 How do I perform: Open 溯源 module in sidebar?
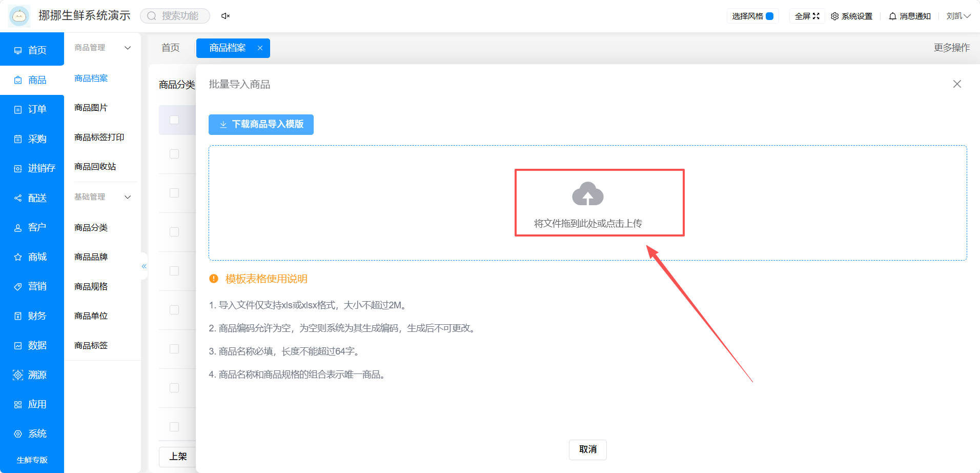32,375
